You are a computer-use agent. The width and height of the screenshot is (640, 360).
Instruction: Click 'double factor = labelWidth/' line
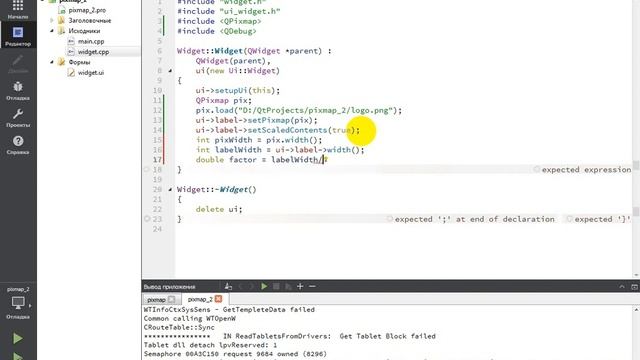click(x=259, y=160)
